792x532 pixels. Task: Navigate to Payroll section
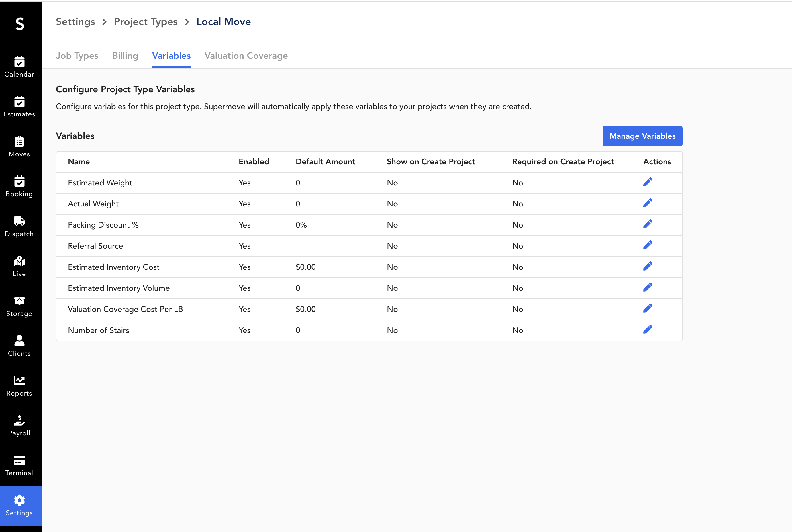(19, 425)
